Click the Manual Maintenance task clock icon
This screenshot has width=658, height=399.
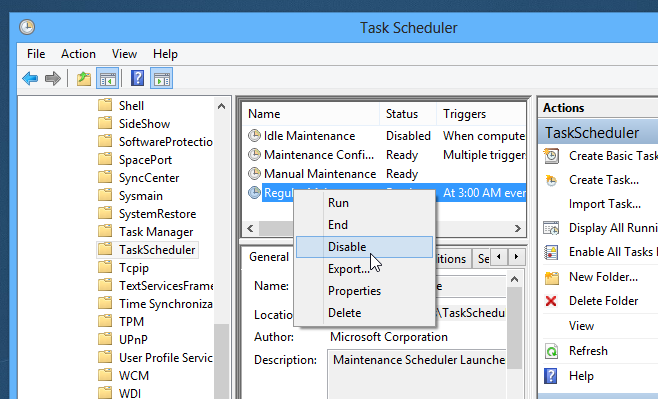click(x=254, y=173)
